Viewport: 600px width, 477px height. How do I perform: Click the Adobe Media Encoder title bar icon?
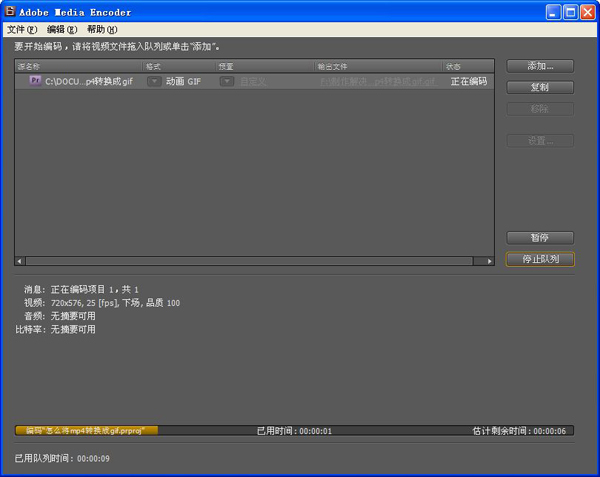[10, 11]
